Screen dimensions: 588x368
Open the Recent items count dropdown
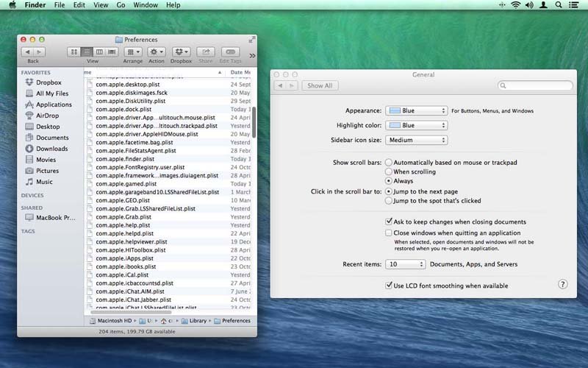(x=406, y=264)
